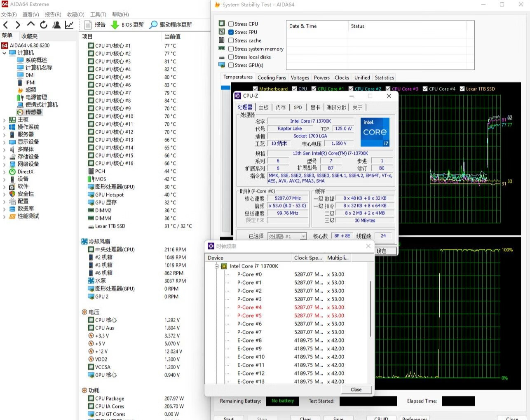Screen dimensions: 530x420
Task: Open the 处理器 #1 selection dropdown in CPU-Z
Action: tap(287, 236)
